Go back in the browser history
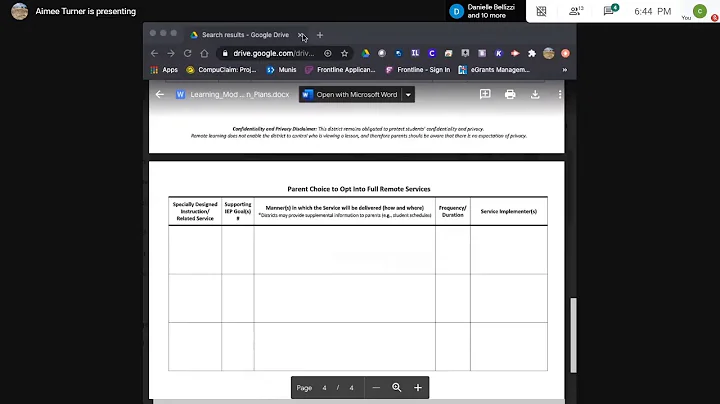This screenshot has width=720, height=404. (x=154, y=53)
